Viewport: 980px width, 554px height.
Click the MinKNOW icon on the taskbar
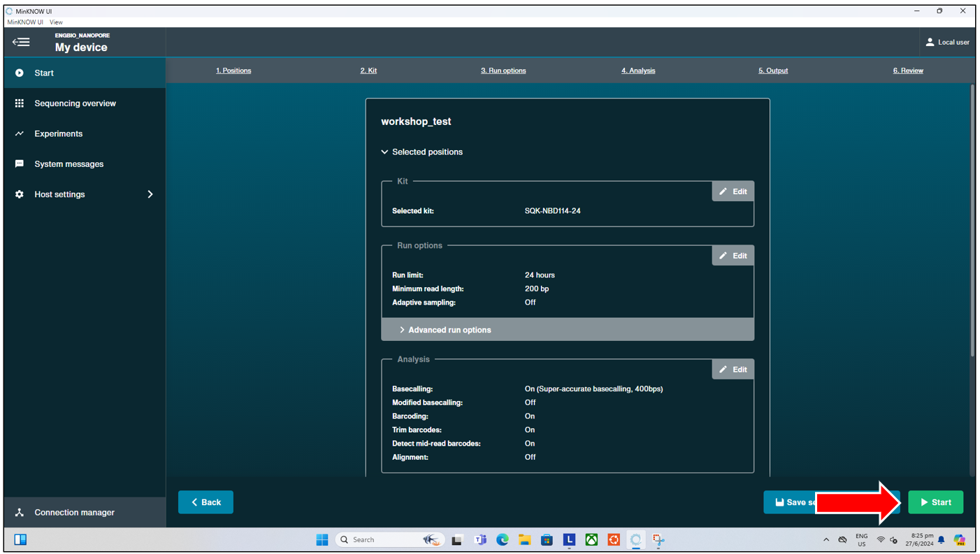pyautogui.click(x=635, y=539)
